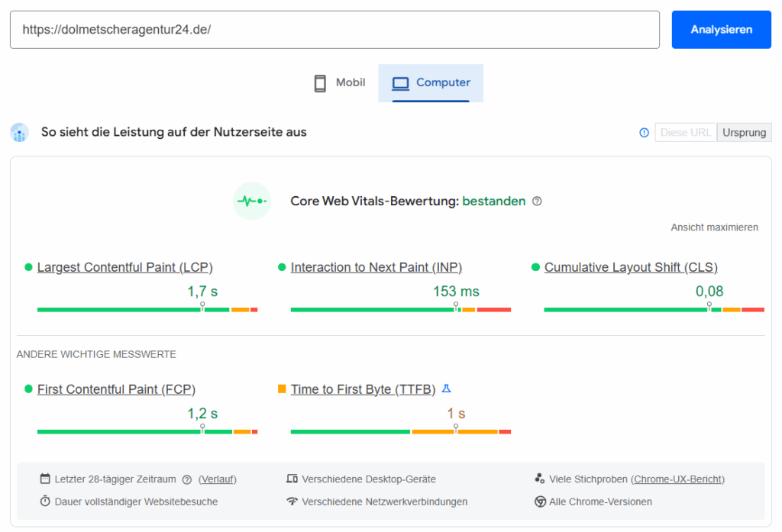This screenshot has height=532, width=782.
Task: Open First Contentful Paint (FCP) link
Action: click(116, 389)
